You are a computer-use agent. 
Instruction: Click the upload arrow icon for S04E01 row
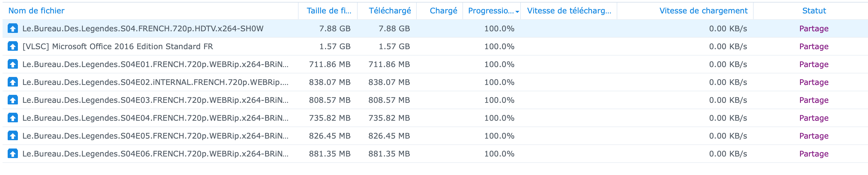point(13,64)
